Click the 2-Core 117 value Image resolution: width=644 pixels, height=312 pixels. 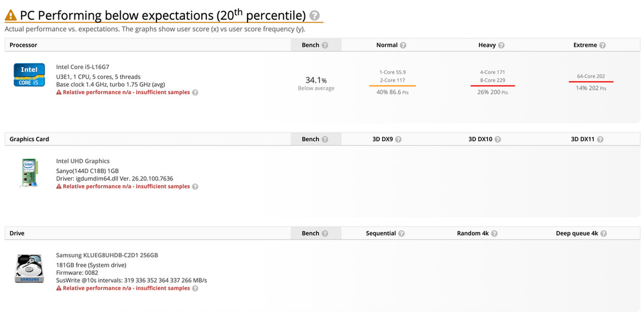[393, 80]
